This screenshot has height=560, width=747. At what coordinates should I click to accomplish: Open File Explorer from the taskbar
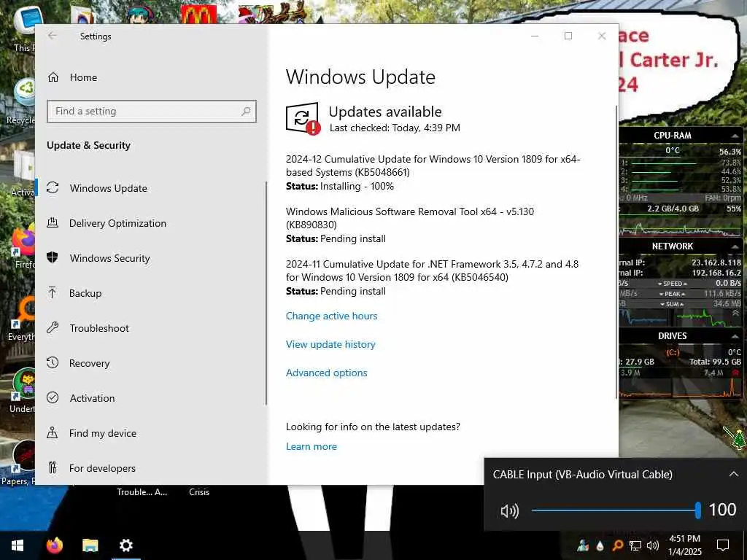point(90,545)
